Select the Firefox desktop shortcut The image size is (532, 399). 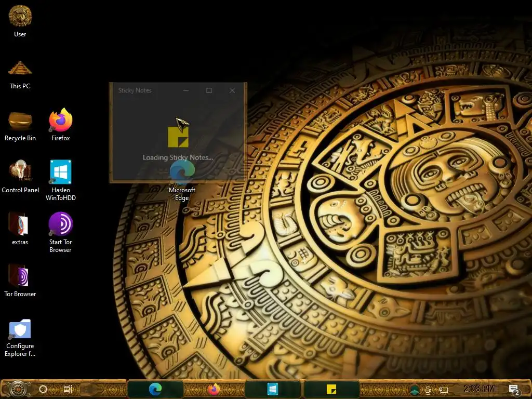click(61, 124)
